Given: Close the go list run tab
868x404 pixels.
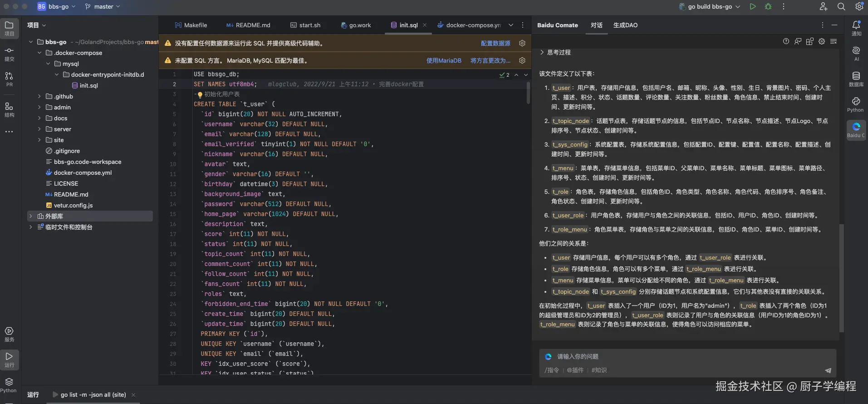Looking at the screenshot, I should point(133,395).
